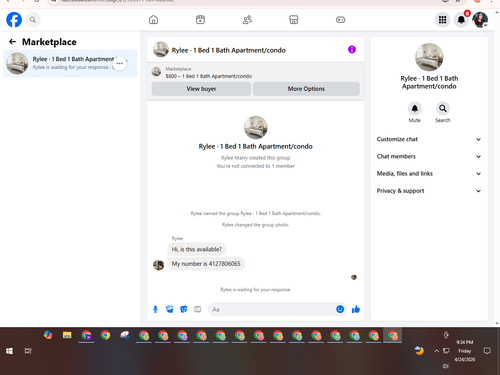Open the $800 Marketplace listing link
The height and width of the screenshot is (375, 500).
(x=209, y=76)
